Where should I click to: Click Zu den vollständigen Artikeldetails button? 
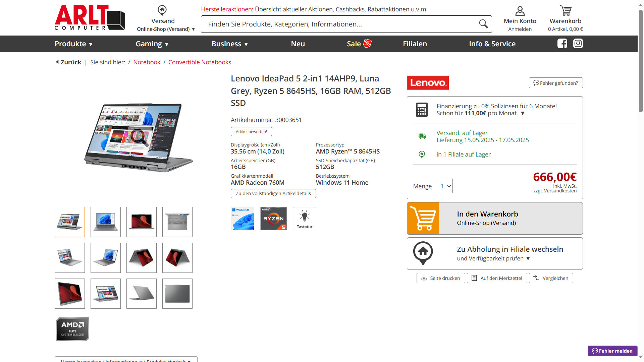[273, 193]
